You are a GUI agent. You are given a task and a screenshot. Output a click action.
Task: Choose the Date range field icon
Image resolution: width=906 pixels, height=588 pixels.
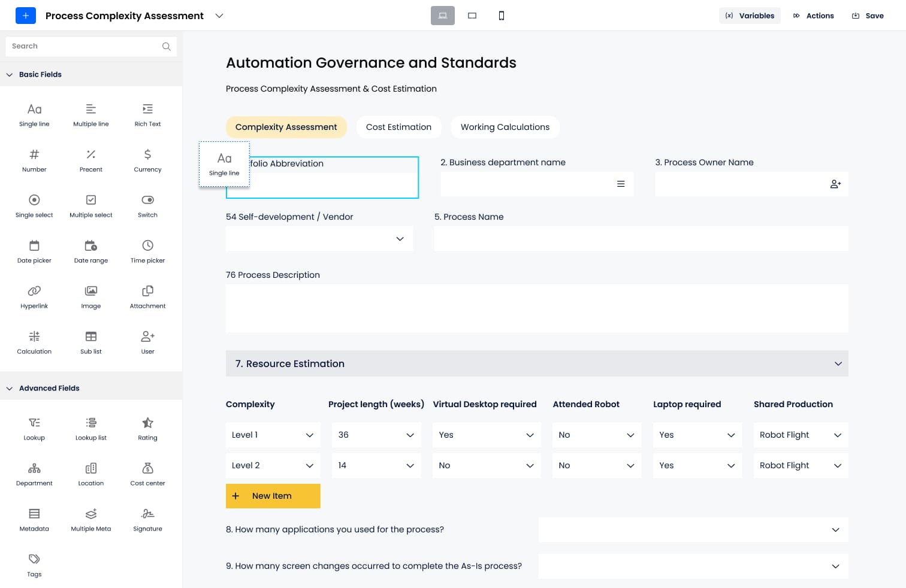point(91,245)
